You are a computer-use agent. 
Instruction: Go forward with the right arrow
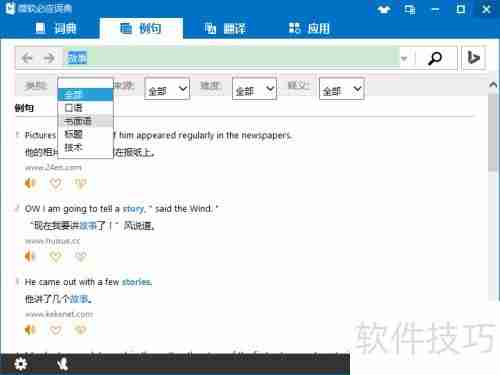[49, 58]
